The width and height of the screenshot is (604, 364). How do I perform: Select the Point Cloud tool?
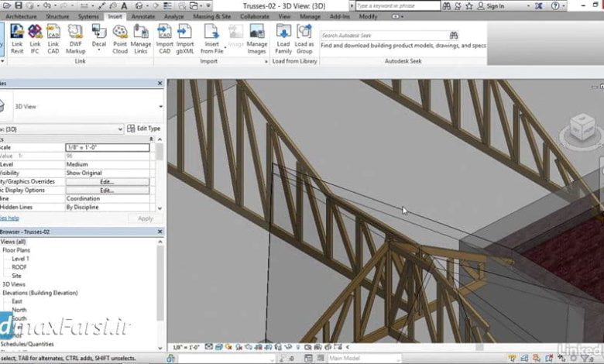click(x=120, y=39)
